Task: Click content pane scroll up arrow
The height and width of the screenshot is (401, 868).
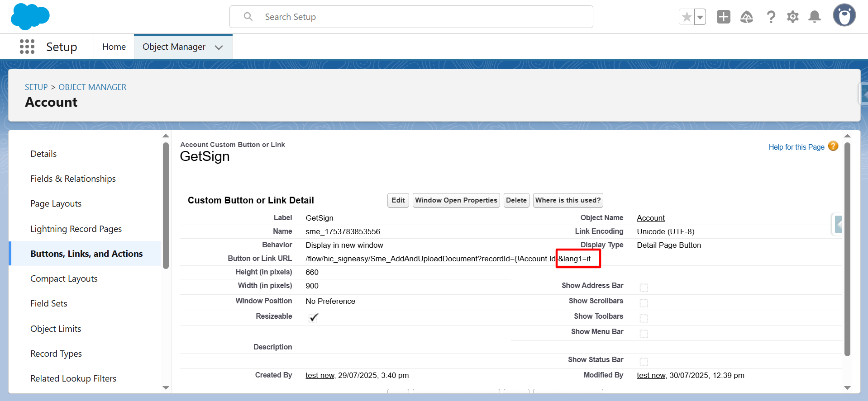Action: [x=847, y=136]
